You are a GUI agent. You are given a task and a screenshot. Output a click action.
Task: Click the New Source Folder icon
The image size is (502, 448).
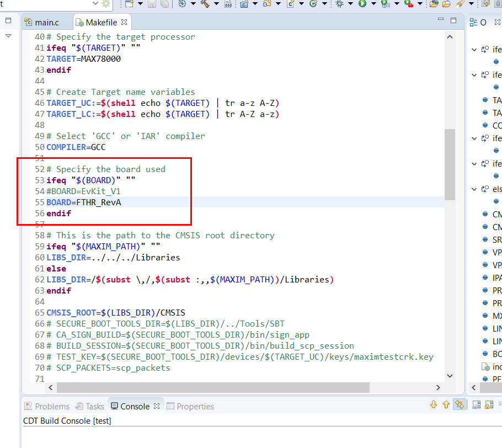tap(268, 3)
